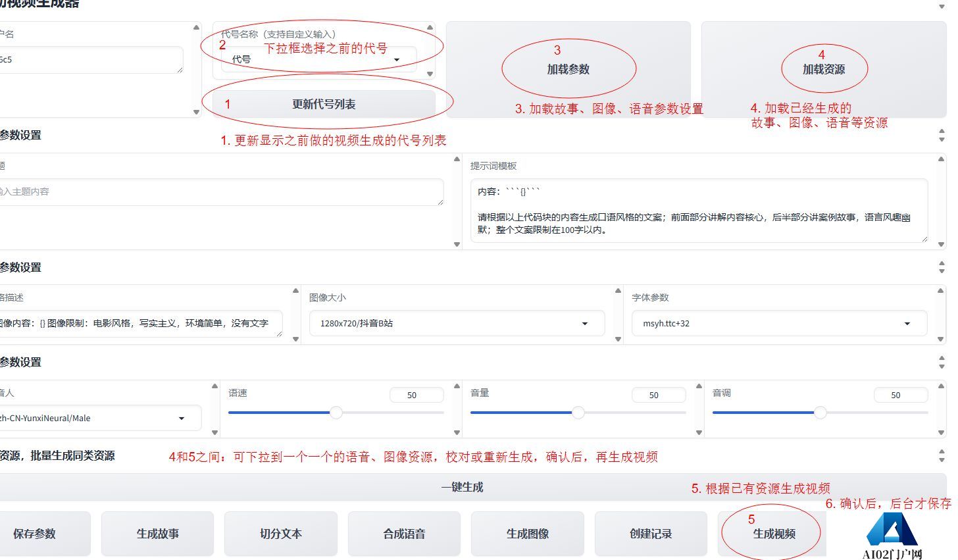Image resolution: width=958 pixels, height=560 pixels.
Task: Click the 语速 label text
Action: pos(238,393)
